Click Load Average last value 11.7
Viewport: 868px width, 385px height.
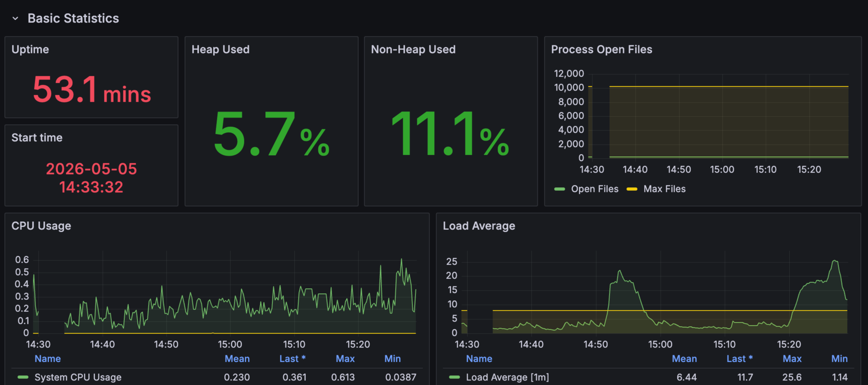[x=745, y=377]
